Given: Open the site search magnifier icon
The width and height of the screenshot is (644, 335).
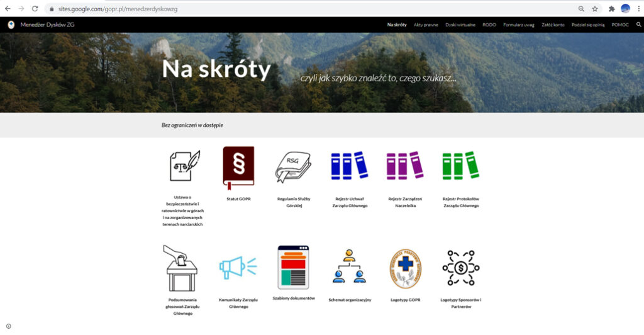Looking at the screenshot, I should (639, 25).
